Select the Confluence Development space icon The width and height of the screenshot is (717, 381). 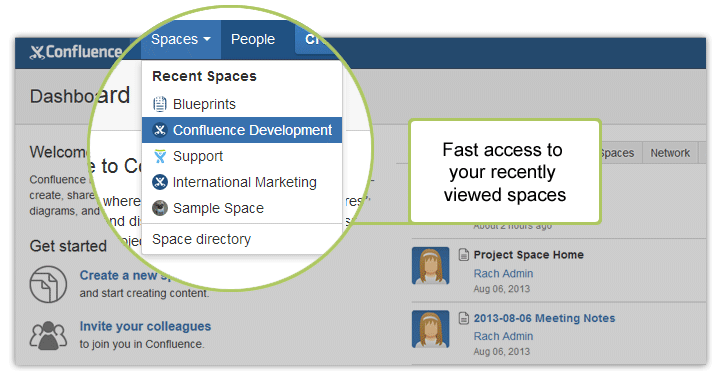[x=160, y=130]
